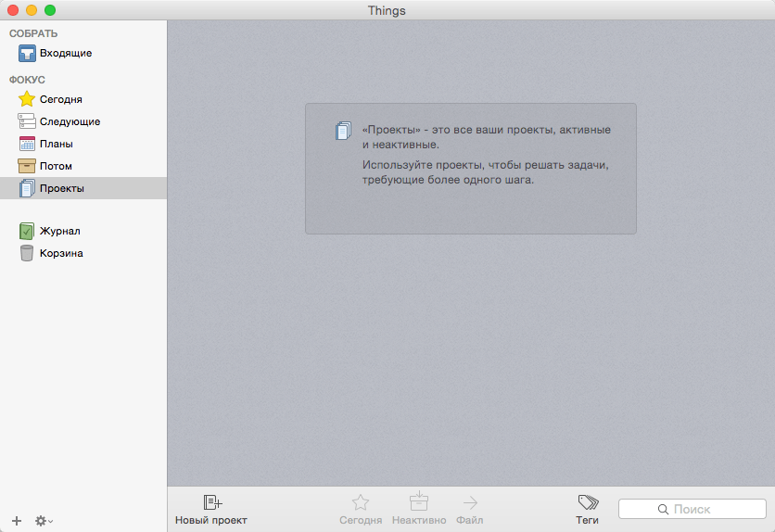Viewport: 775px width, 532px height.
Task: Click the Потом box icon
Action: 27,166
